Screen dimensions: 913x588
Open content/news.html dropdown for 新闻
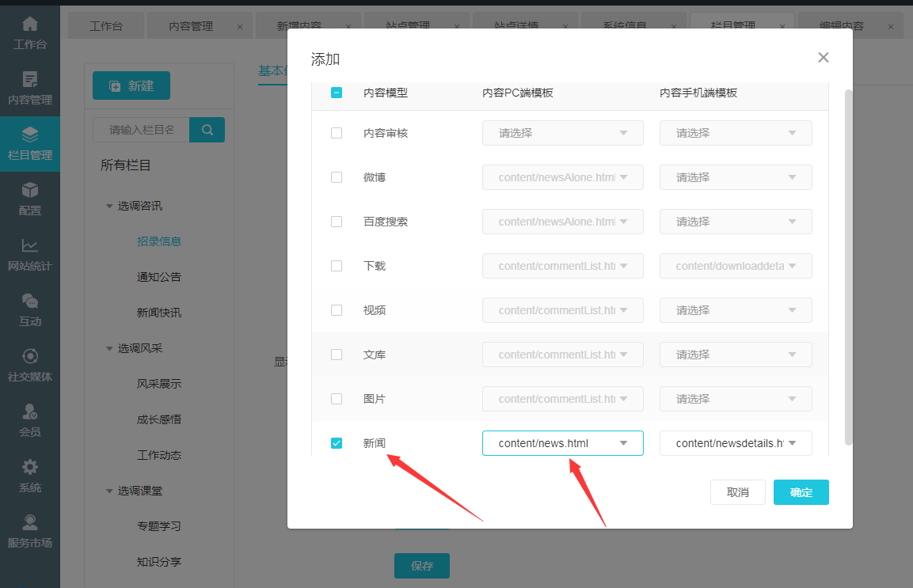(562, 443)
